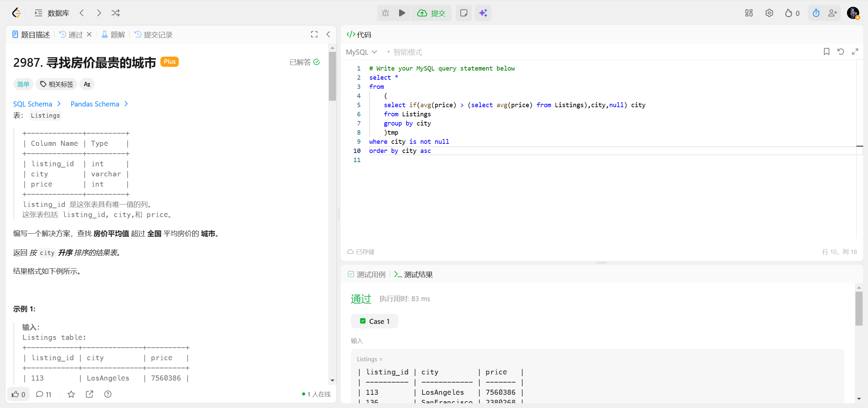Bookmark the code in editor
The width and height of the screenshot is (868, 408).
point(826,52)
